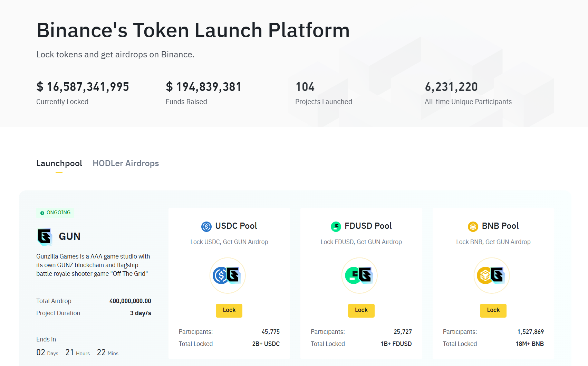Click the GUN project logo icon
The image size is (588, 366).
(x=45, y=237)
